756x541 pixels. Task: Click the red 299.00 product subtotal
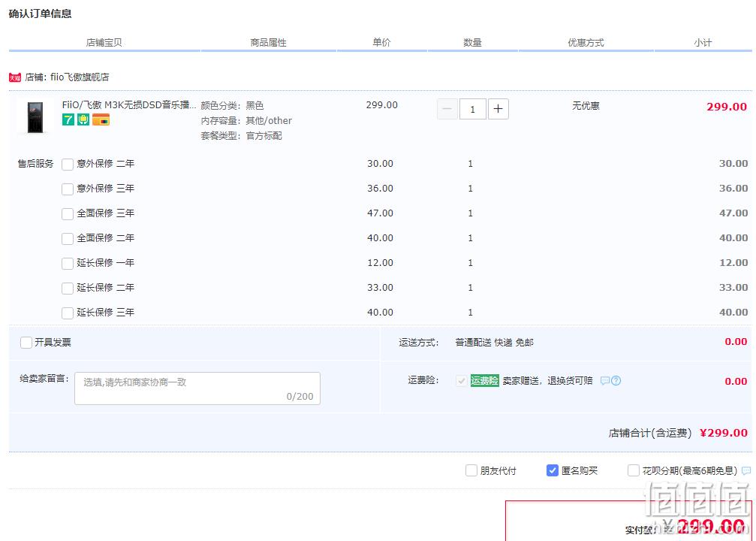[x=727, y=107]
